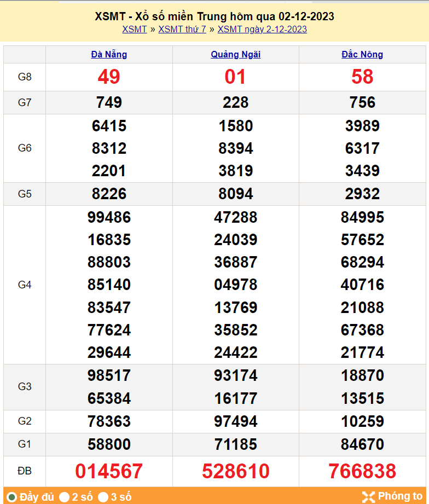The width and height of the screenshot is (429, 504).
Task: Select the 2 số radio option
Action: (65, 497)
